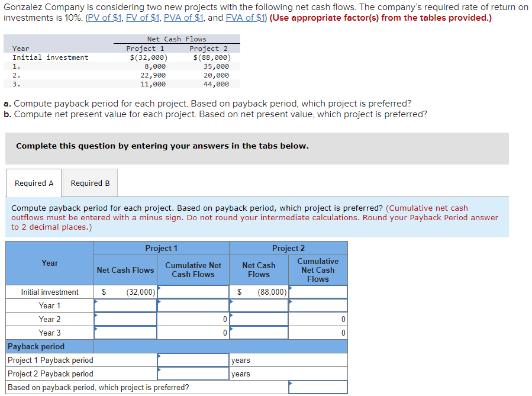This screenshot has height=396, width=532.
Task: Select the Required A tab
Action: coord(34,183)
